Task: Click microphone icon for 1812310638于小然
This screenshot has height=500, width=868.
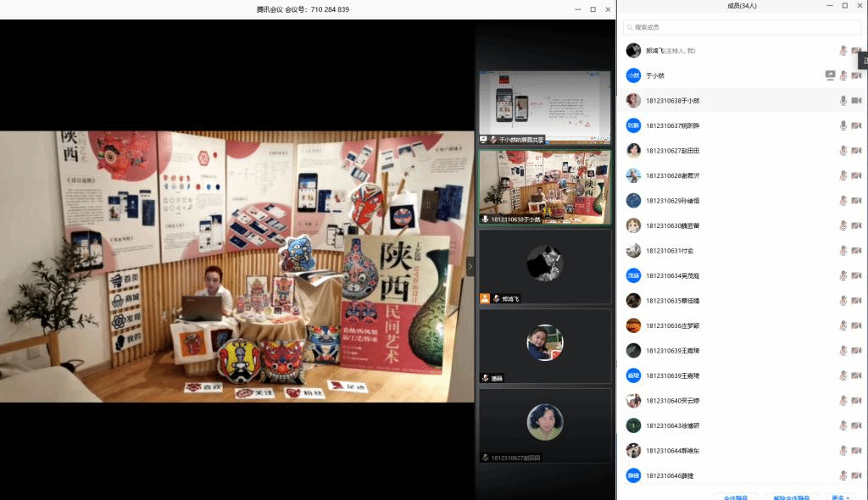Action: click(843, 101)
